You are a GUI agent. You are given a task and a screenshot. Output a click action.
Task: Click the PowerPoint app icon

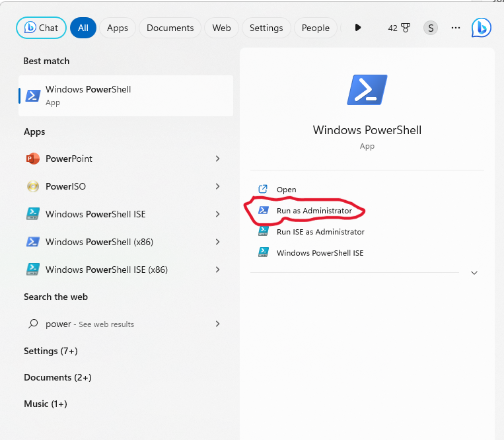tap(32, 159)
